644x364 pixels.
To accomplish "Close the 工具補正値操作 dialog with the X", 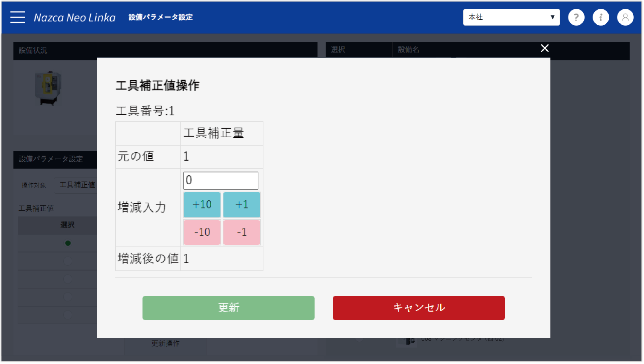I will tap(545, 48).
